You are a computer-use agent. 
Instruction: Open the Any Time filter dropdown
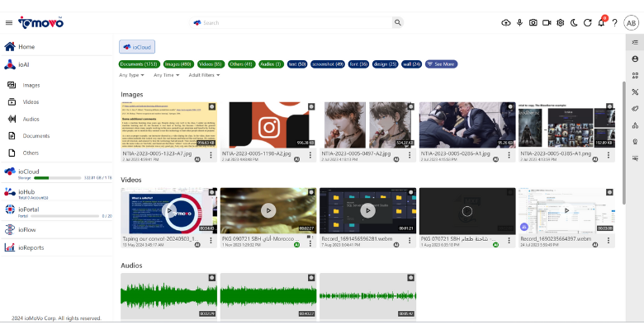point(167,75)
